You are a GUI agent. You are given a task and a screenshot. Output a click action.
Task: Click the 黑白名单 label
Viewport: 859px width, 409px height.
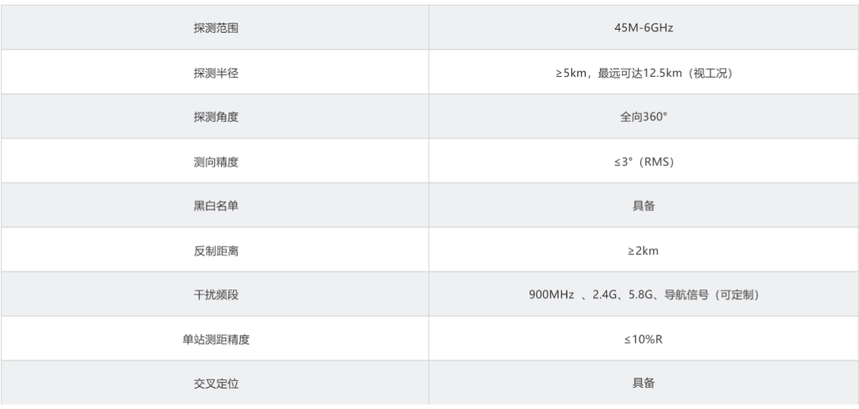click(x=215, y=206)
